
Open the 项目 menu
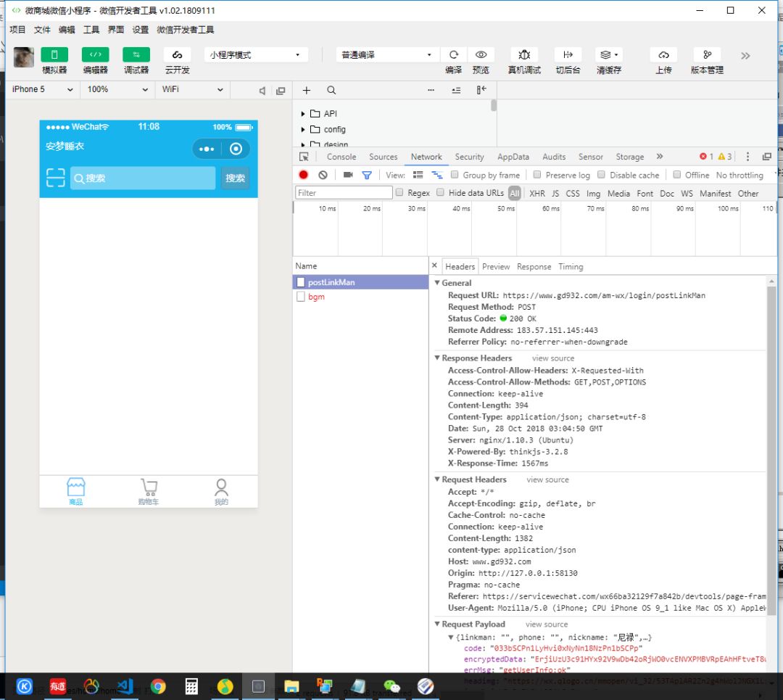point(17,30)
